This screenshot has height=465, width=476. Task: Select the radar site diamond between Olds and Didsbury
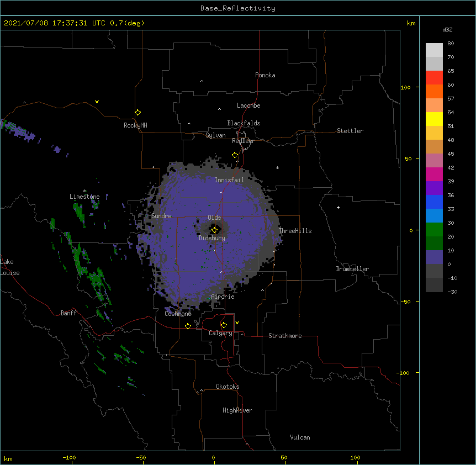tap(214, 230)
